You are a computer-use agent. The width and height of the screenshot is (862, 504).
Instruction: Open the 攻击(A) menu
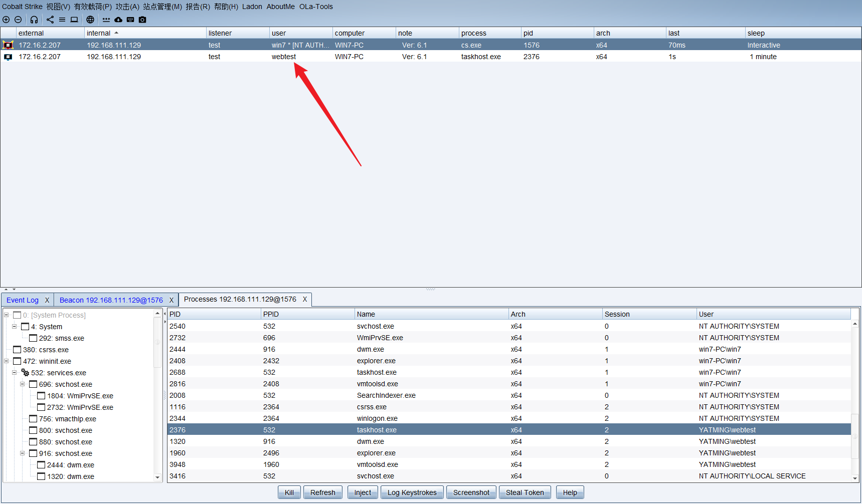[x=127, y=7]
